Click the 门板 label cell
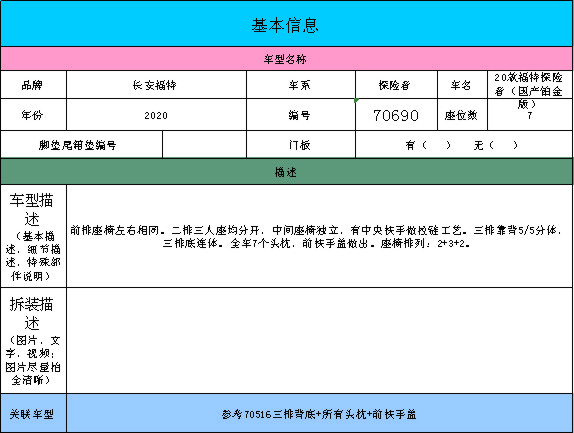 click(x=301, y=145)
